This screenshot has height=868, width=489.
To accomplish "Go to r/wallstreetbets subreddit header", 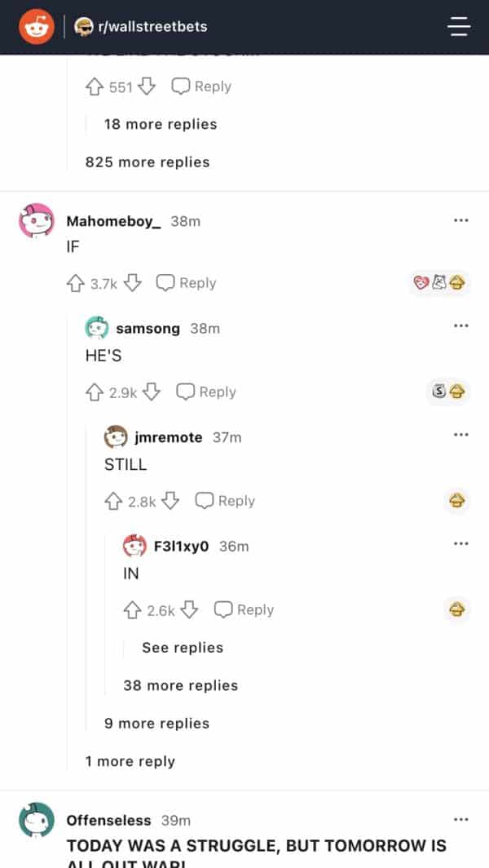I will tap(152, 27).
